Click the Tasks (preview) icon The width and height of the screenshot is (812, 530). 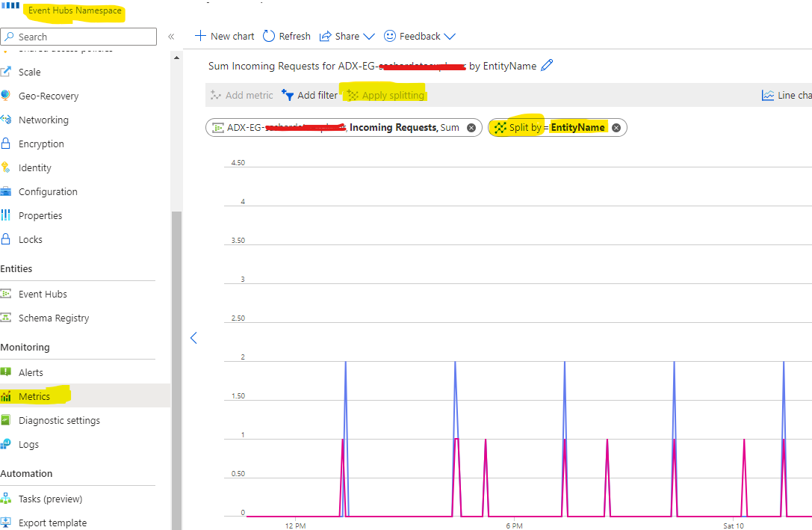[x=6, y=499]
